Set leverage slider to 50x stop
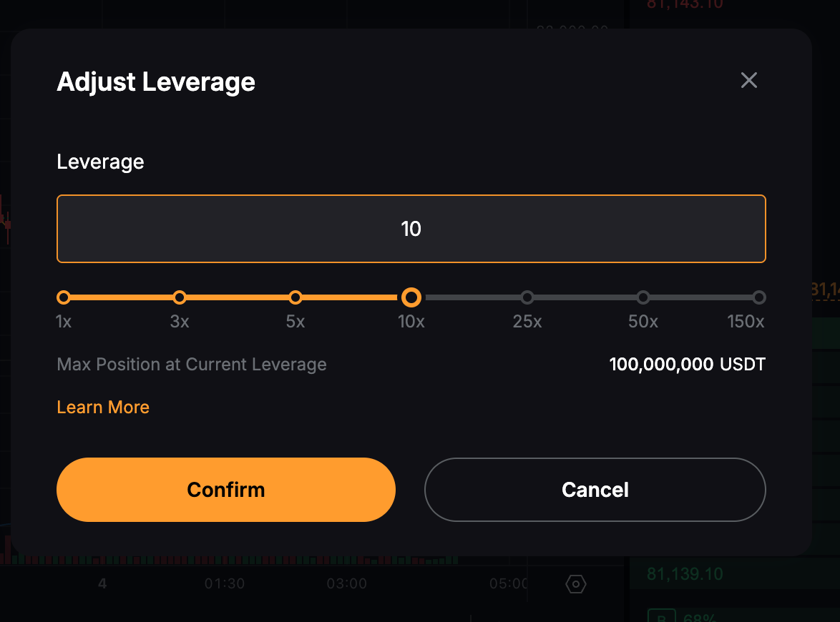Screen dimensions: 840x622 coord(643,297)
